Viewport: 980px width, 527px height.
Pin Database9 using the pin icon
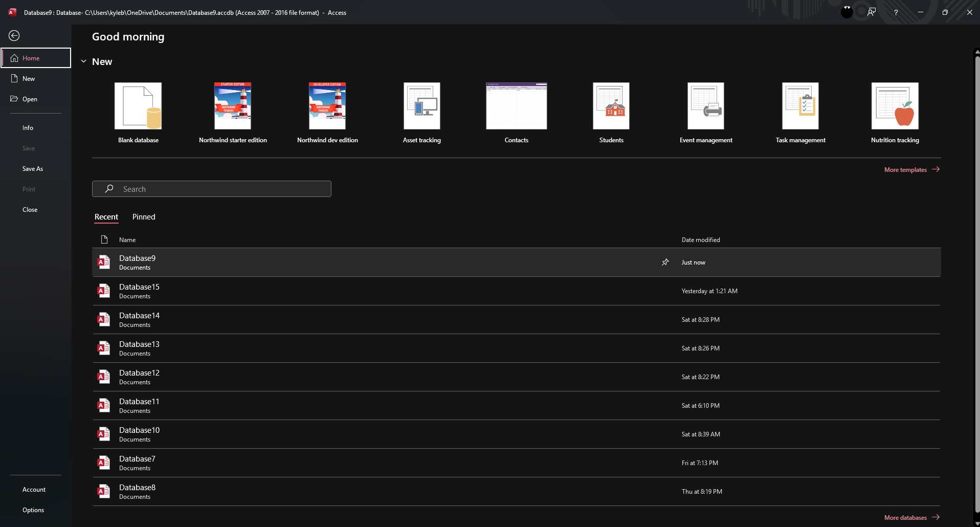click(665, 262)
